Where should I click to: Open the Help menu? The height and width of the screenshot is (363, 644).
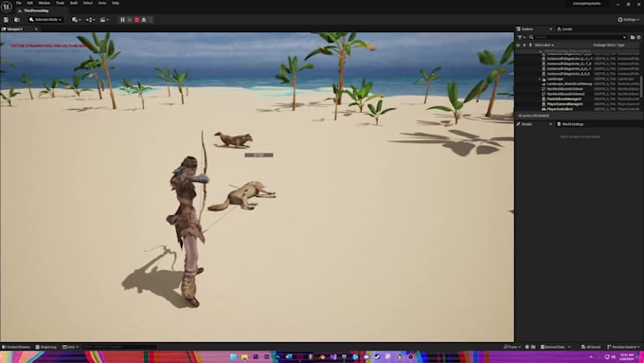pos(116,3)
